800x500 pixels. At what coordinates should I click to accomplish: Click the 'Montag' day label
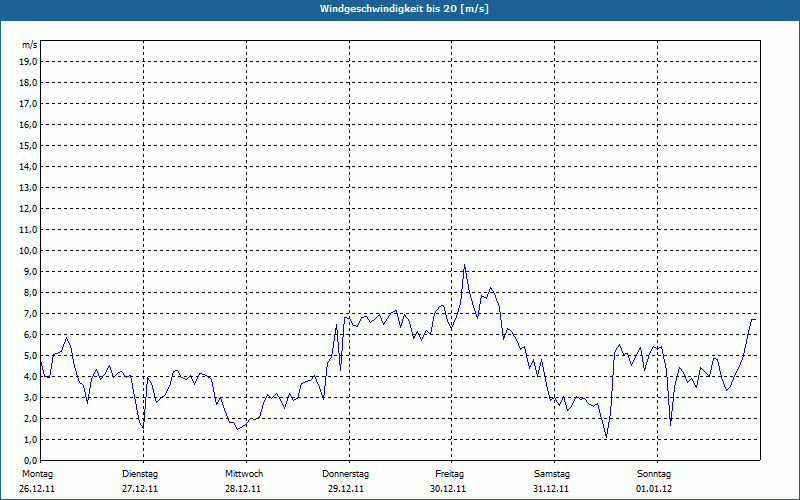(37, 474)
